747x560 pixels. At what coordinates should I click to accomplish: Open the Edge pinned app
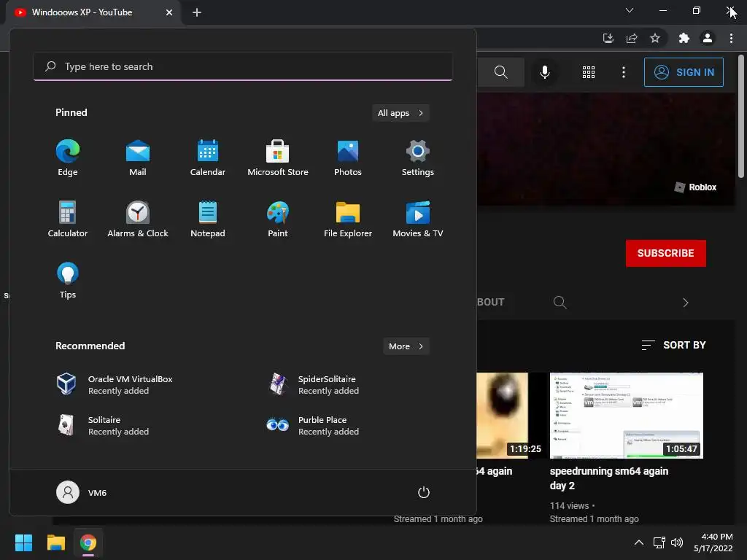[68, 157]
